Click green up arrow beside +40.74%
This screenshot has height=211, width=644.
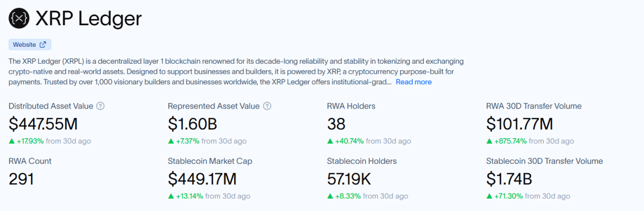330,141
